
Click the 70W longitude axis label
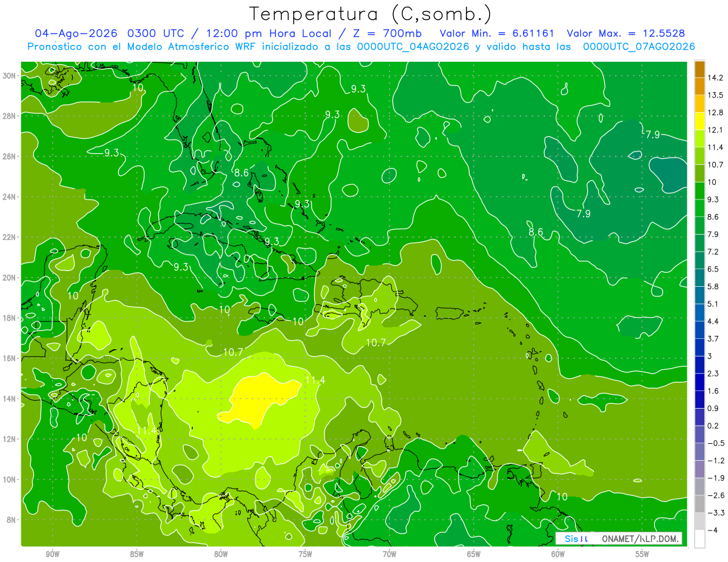pyautogui.click(x=389, y=554)
